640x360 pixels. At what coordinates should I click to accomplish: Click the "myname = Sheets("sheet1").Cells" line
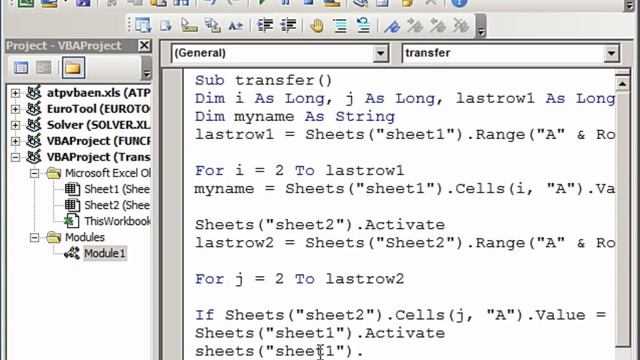(404, 189)
